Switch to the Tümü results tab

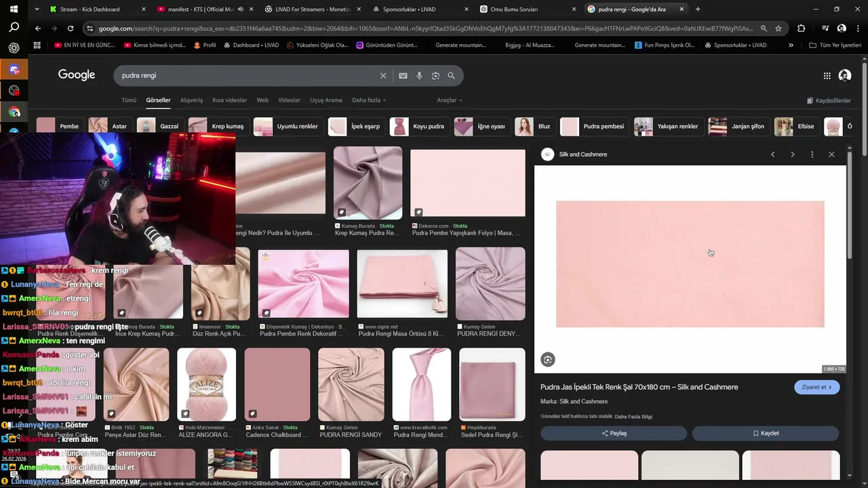point(129,100)
